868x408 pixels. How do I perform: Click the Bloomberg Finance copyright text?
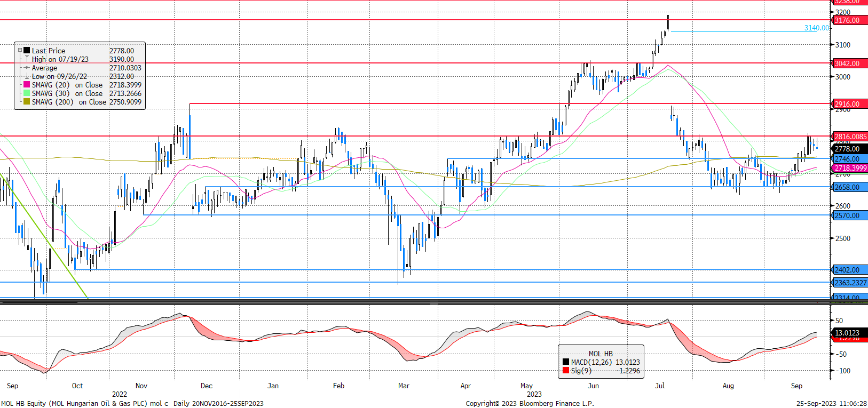[530, 403]
